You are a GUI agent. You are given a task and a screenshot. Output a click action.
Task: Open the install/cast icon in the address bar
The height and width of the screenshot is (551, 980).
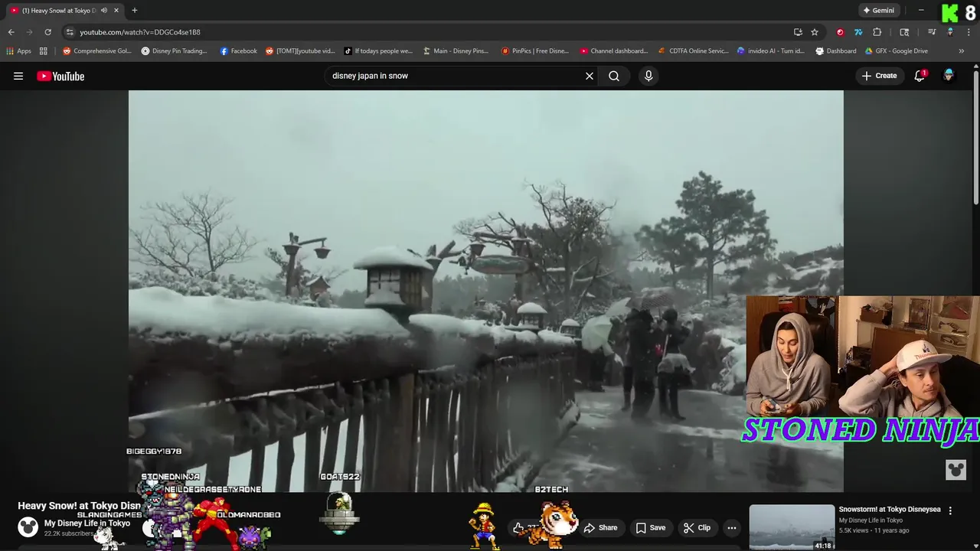click(x=798, y=32)
